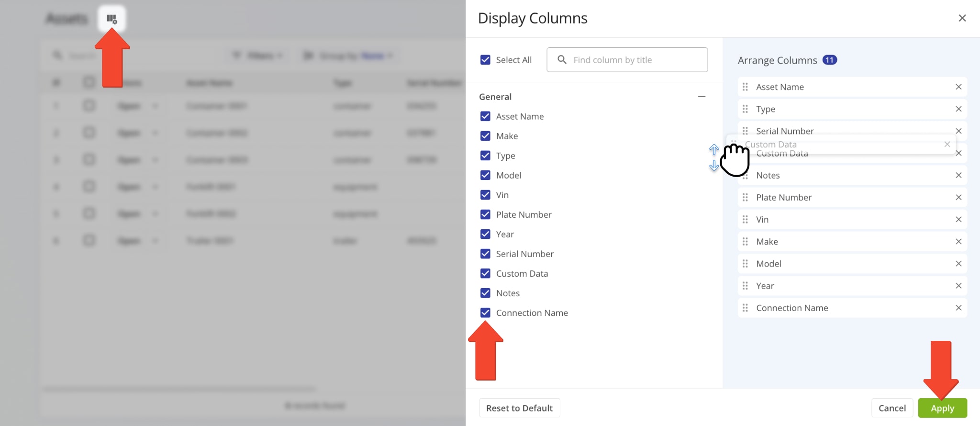Click the Cancel button
Screen dimensions: 980x426
point(891,408)
